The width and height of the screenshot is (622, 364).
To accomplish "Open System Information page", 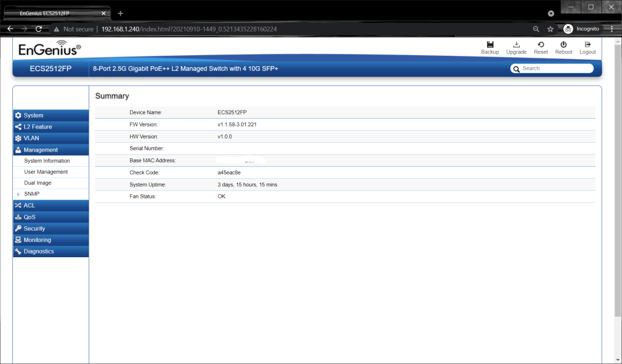I will 47,161.
